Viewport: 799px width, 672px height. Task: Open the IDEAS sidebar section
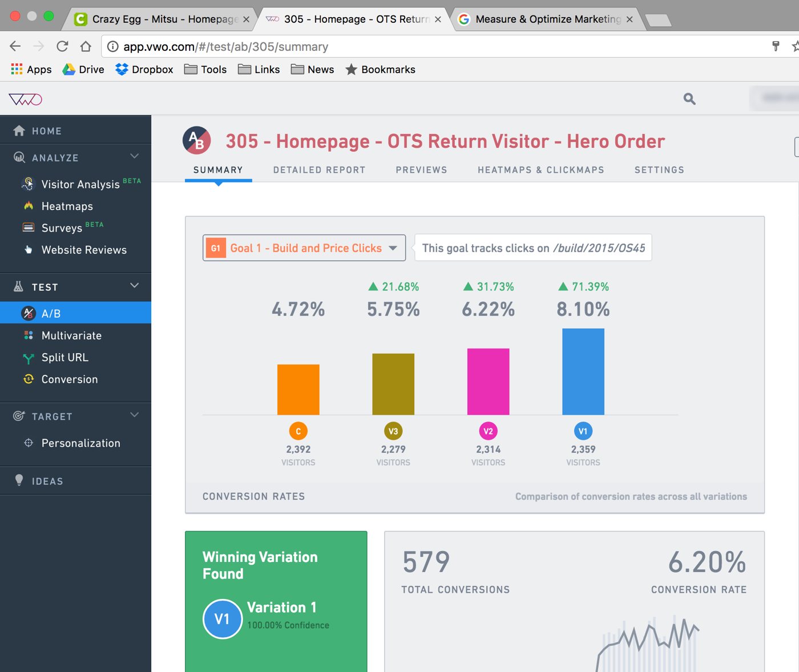point(75,481)
